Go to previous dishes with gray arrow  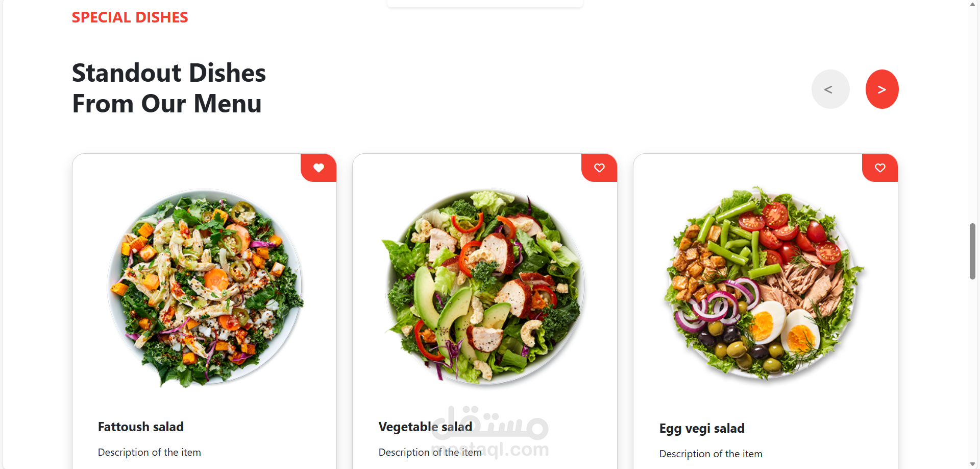[830, 89]
